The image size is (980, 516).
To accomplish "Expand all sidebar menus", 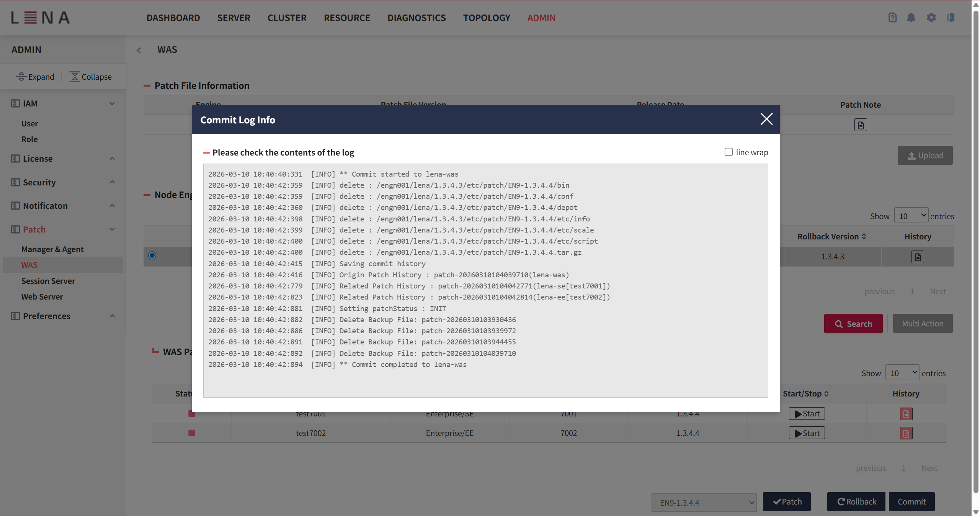I will click(35, 77).
